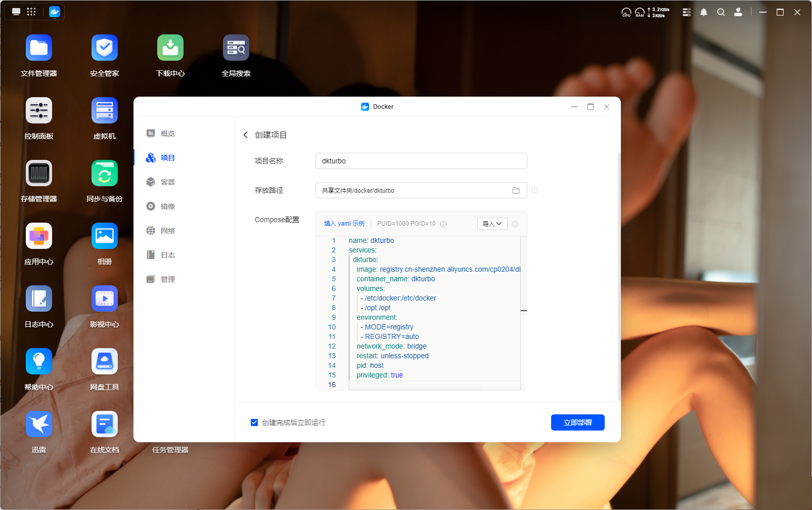Click the network speed indicator

point(658,12)
